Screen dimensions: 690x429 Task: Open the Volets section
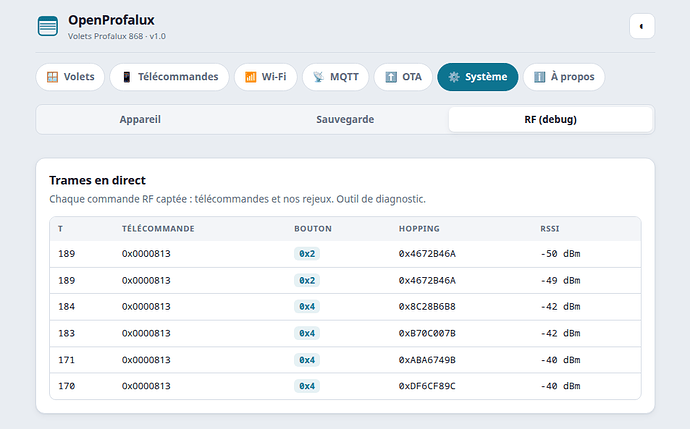[70, 77]
